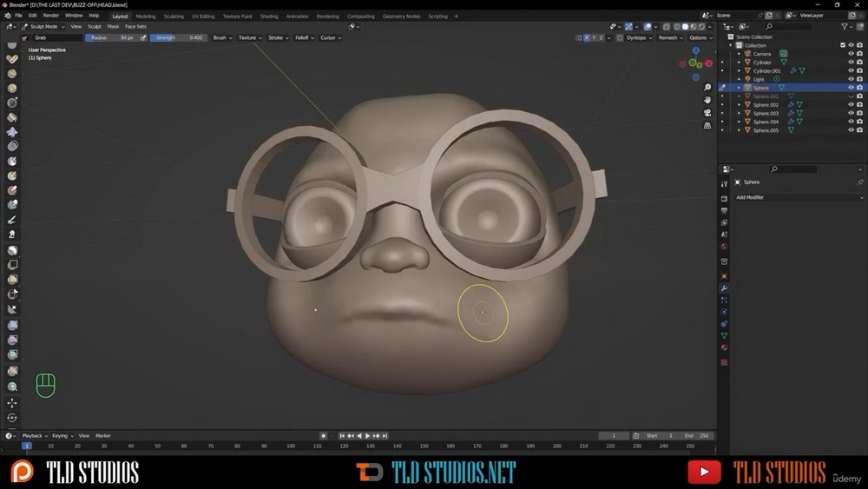Click the play animation button
Viewport: 868px width, 489px height.
[x=367, y=436]
